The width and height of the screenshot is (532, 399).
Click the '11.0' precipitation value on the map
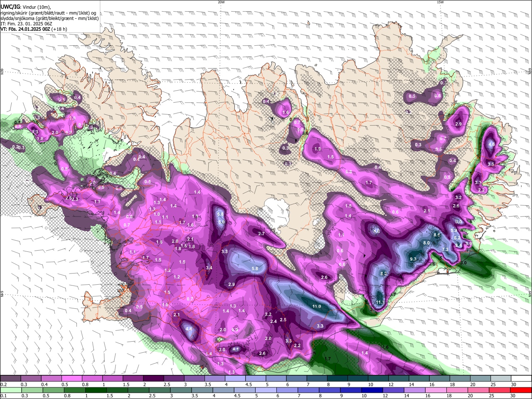316,306
